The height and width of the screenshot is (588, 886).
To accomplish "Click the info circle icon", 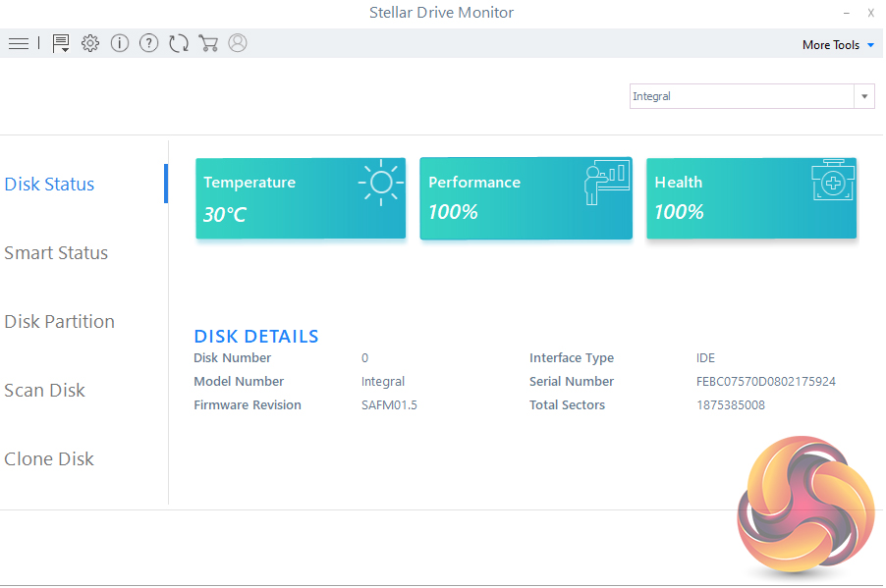I will point(120,43).
